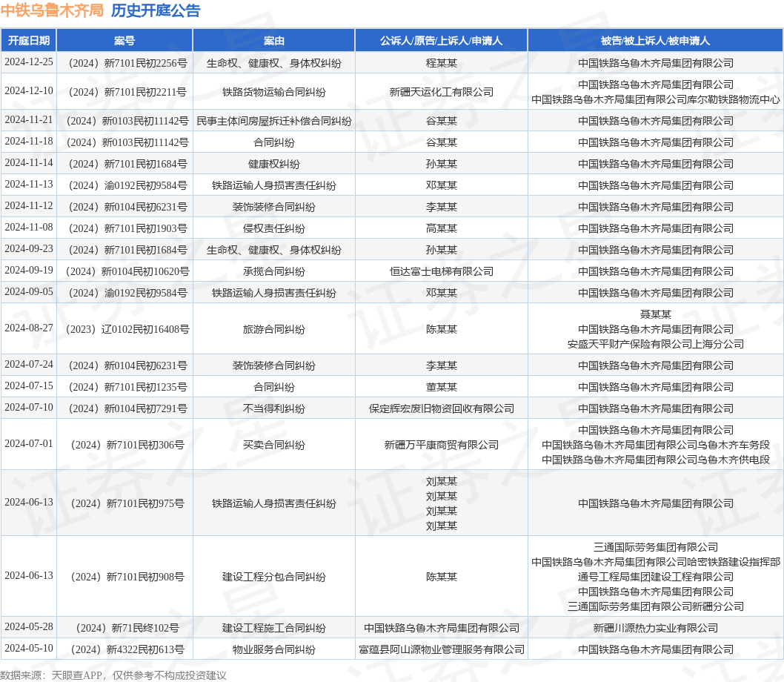Select case number (2024)新7101民初908号
Viewport: 784px width, 682px height.
127,577
